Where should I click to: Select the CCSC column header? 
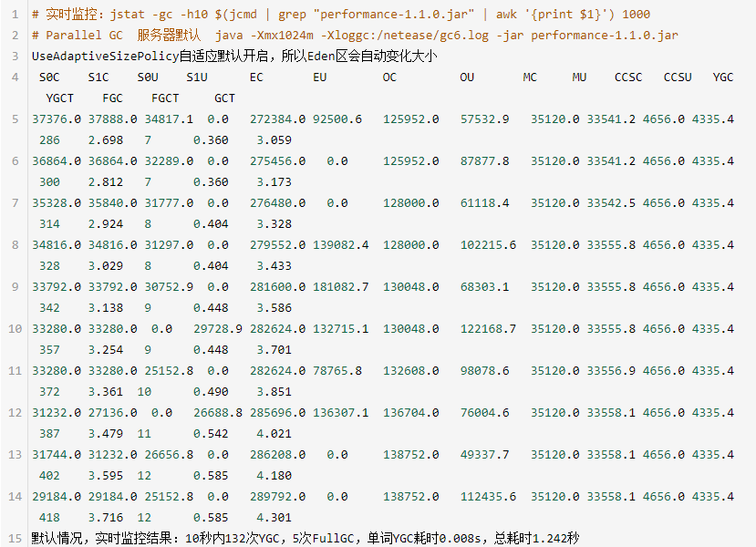[x=628, y=77]
